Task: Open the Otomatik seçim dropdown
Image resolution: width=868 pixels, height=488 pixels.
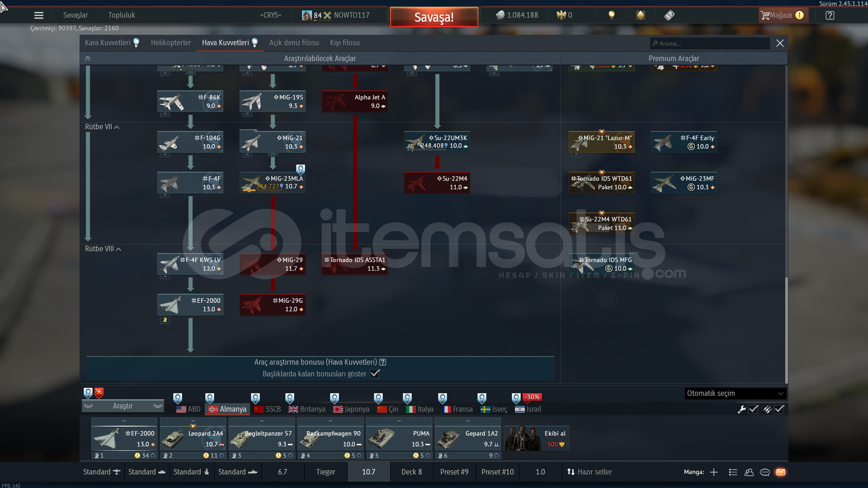Action: pyautogui.click(x=735, y=394)
